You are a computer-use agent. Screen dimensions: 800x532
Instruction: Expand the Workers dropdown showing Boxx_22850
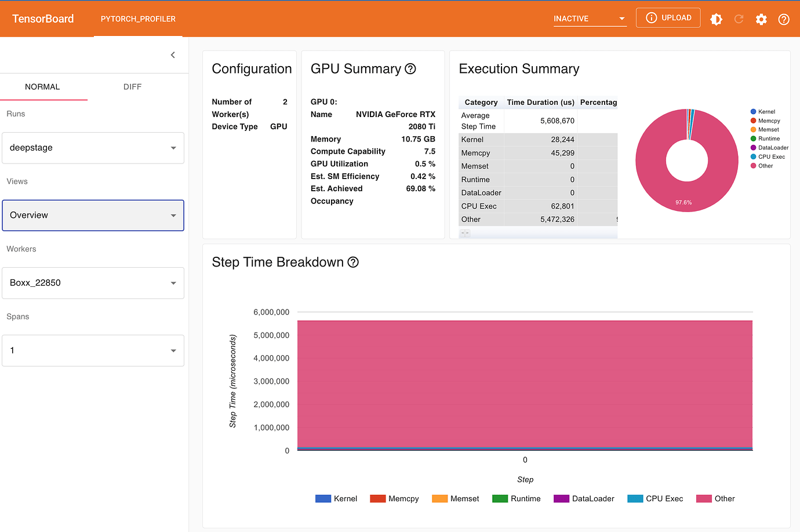tap(93, 283)
